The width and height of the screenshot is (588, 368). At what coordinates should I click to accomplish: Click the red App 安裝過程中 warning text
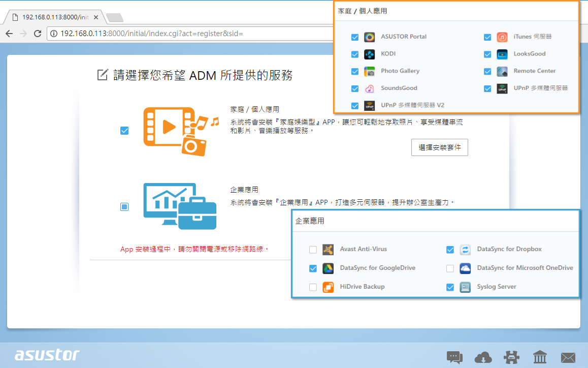pos(194,249)
